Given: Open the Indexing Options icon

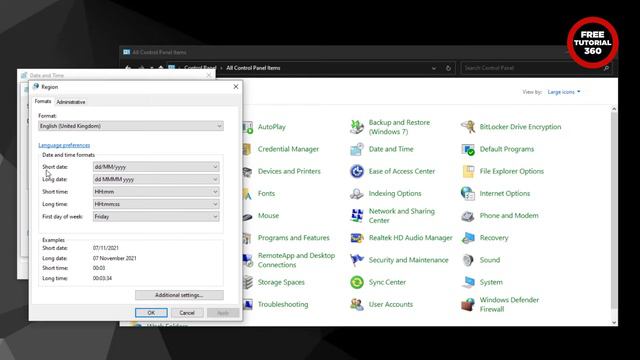Looking at the screenshot, I should (x=357, y=193).
